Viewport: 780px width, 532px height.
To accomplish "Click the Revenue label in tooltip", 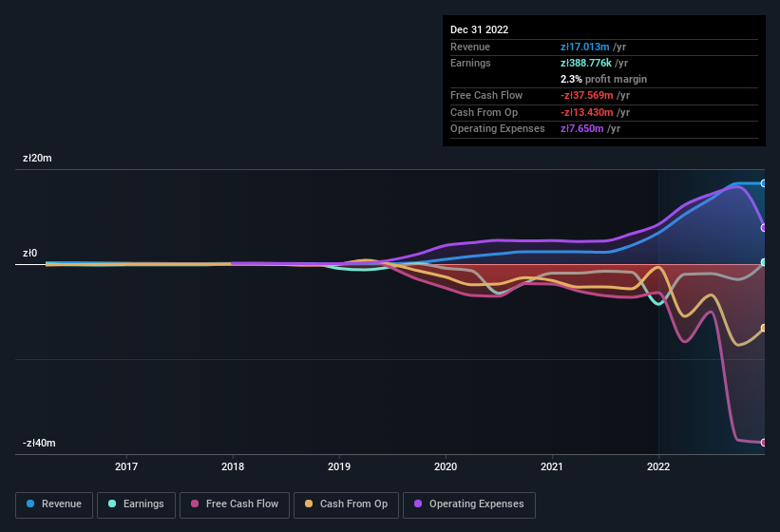I will click(x=470, y=47).
